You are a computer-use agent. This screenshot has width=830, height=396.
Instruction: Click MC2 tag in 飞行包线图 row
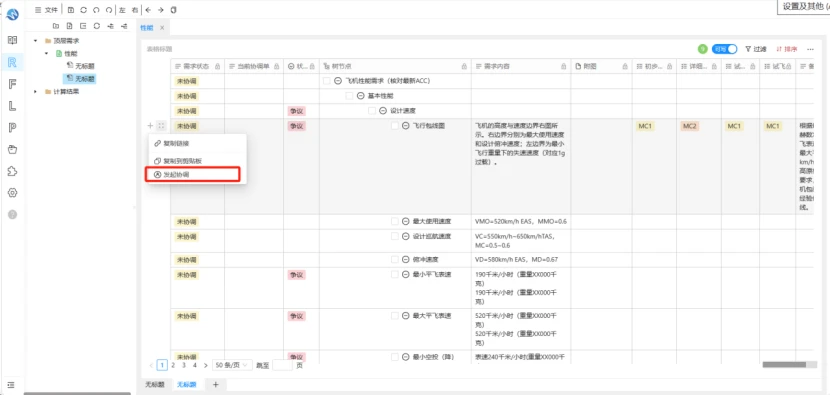pos(689,126)
